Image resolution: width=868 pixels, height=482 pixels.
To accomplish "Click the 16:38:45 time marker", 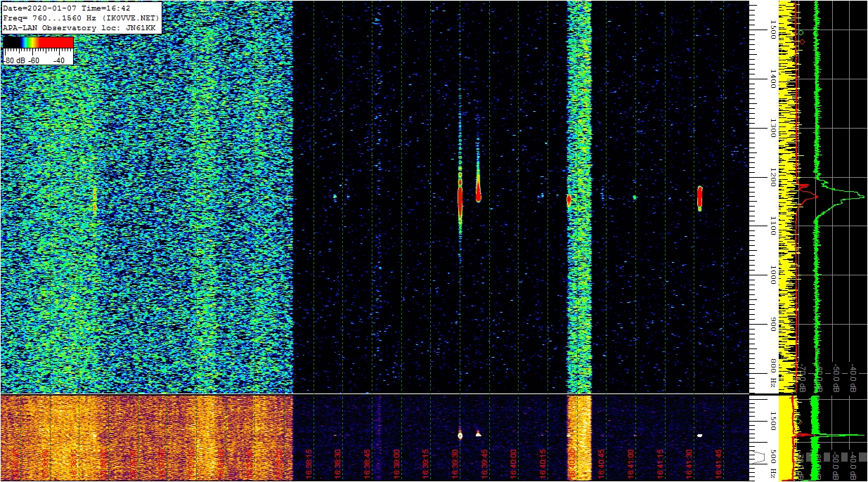I will coord(368,464).
